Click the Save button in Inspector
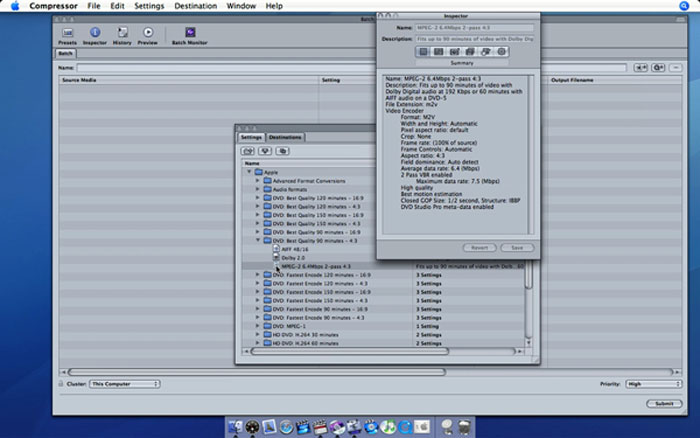700x438 pixels. (517, 247)
